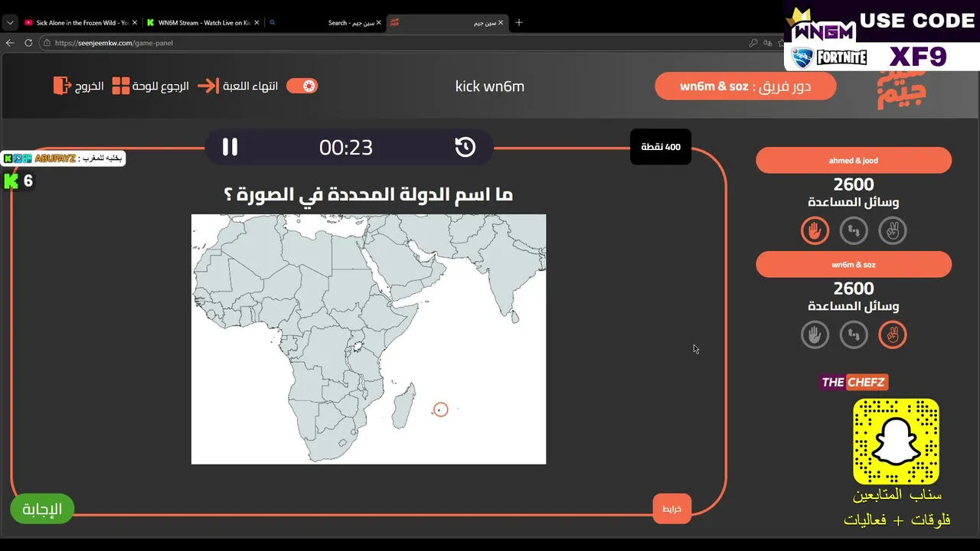This screenshot has width=980, height=551.
Task: Use ahmed & jood's swap arrows helper
Action: point(854,230)
